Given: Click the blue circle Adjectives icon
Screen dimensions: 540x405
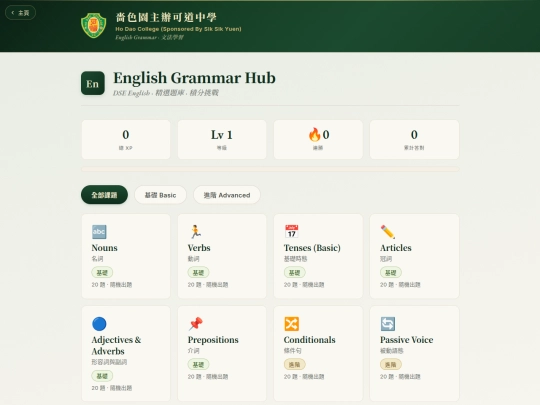Looking at the screenshot, I should point(99,324).
